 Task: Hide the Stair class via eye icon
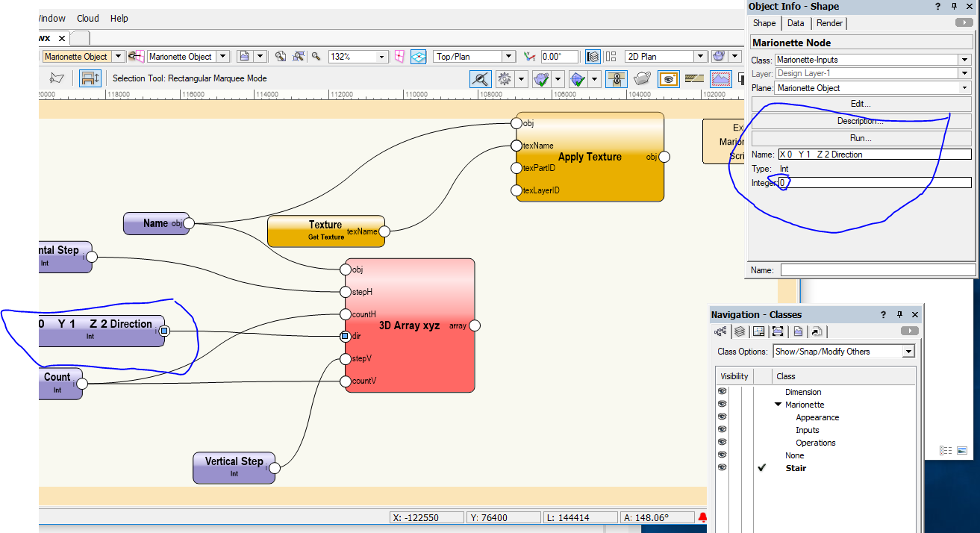coord(722,468)
